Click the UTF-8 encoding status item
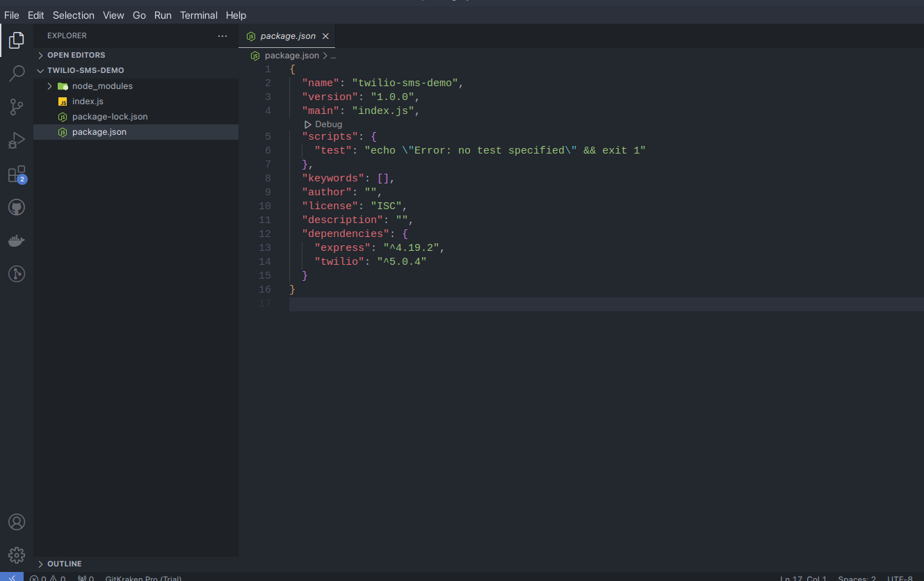Viewport: 924px width, 581px height. tap(900, 578)
